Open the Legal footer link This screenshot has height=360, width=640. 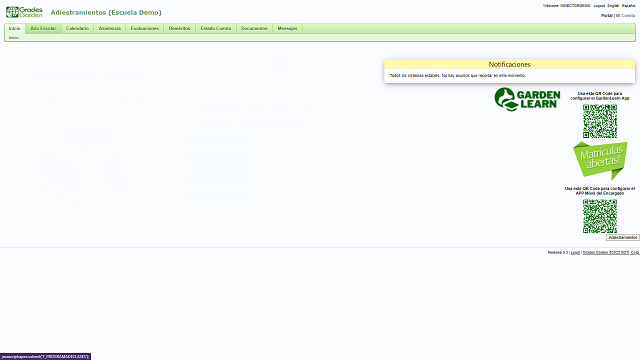[x=575, y=253]
